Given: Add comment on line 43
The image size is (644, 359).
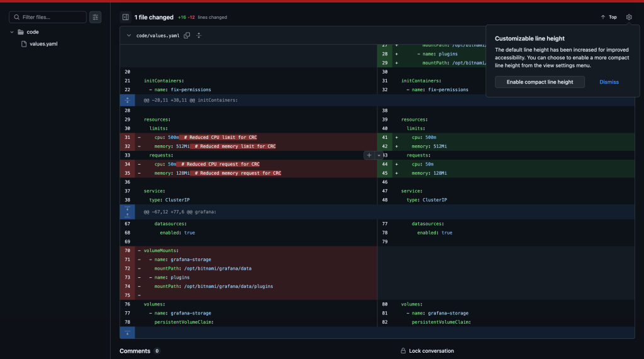Looking at the screenshot, I should 369,155.
